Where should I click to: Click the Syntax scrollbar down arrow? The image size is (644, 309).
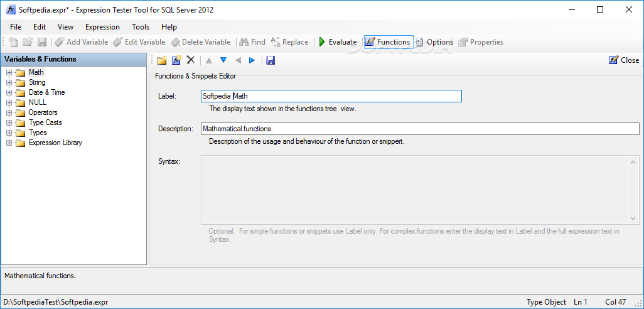click(634, 219)
